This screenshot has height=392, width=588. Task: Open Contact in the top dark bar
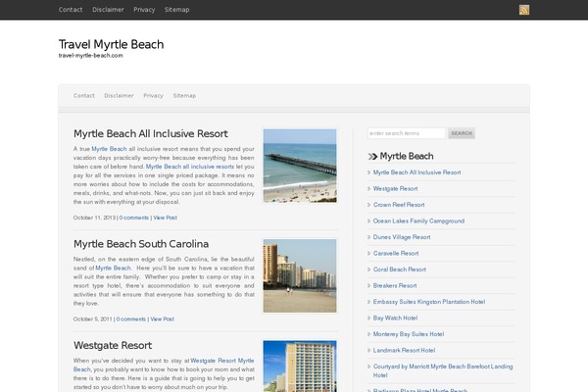[x=71, y=10]
